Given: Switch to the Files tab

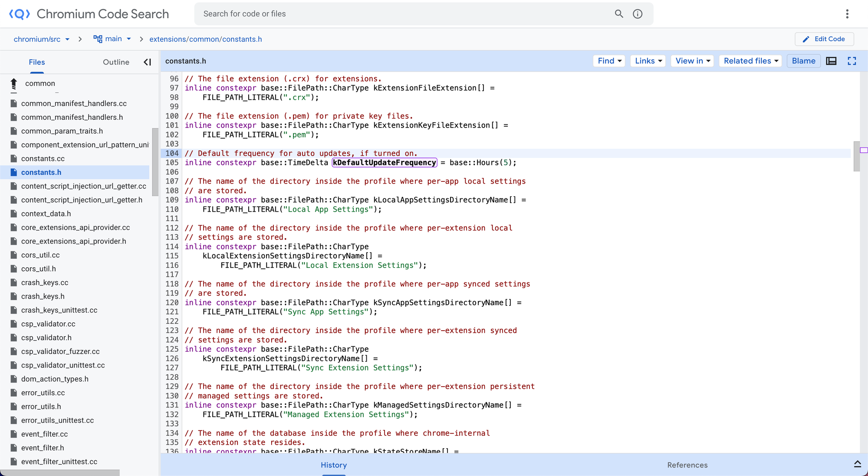Looking at the screenshot, I should pyautogui.click(x=37, y=62).
